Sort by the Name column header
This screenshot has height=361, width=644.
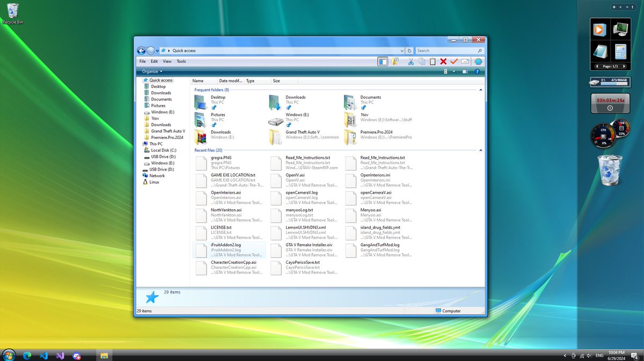[204, 81]
